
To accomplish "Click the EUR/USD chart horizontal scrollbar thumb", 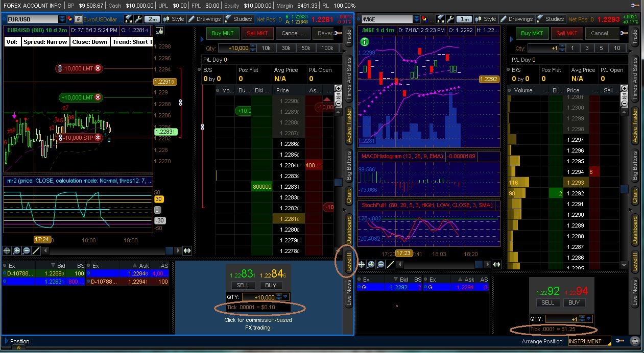I will [169, 250].
